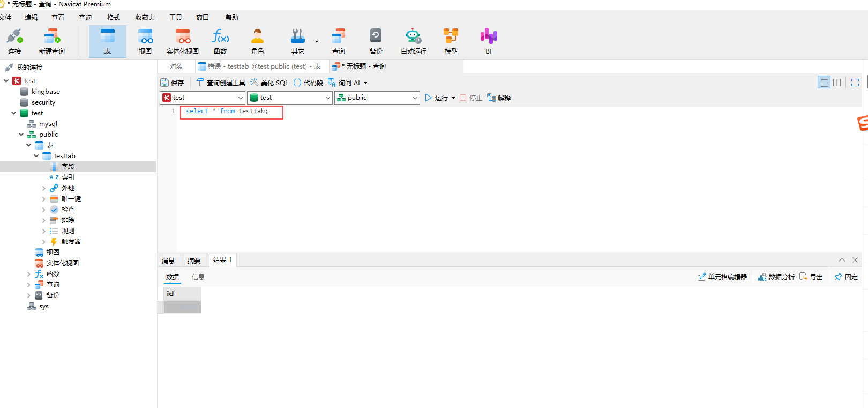This screenshot has width=868, height=408.
Task: Open the 备份 backup toolbar icon
Action: point(376,41)
